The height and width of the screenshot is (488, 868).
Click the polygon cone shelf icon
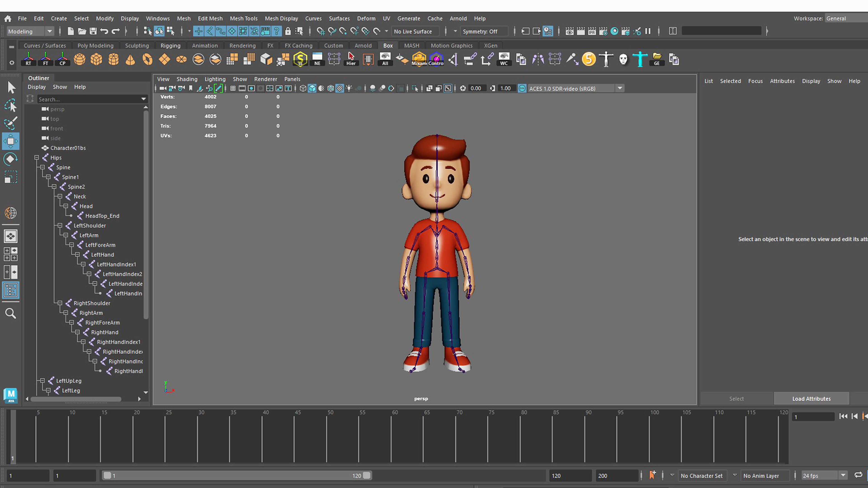point(130,60)
